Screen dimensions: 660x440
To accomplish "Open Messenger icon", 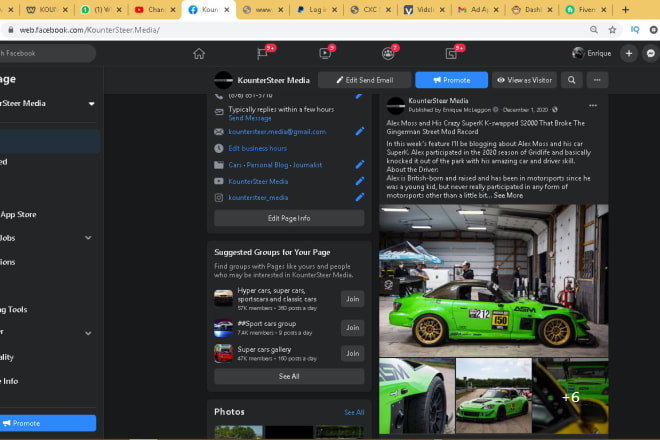I will coord(651,53).
